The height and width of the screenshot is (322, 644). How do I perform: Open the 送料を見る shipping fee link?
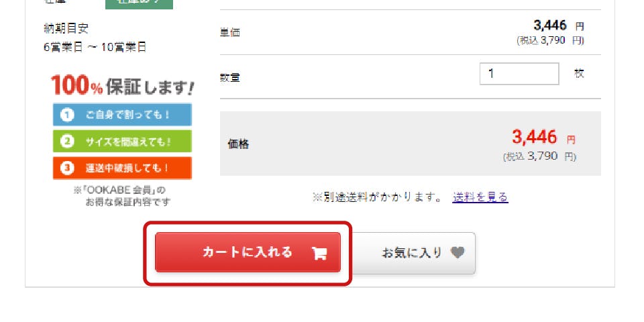click(x=480, y=197)
